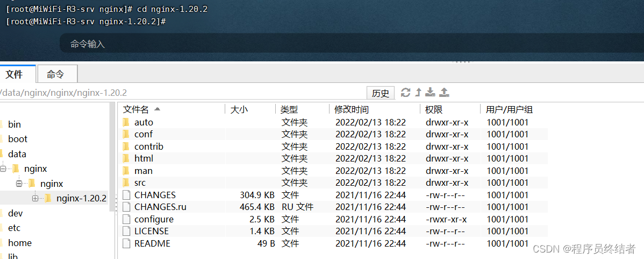644x259 pixels.
Task: Click the download icon in file toolbar
Action: (x=430, y=93)
